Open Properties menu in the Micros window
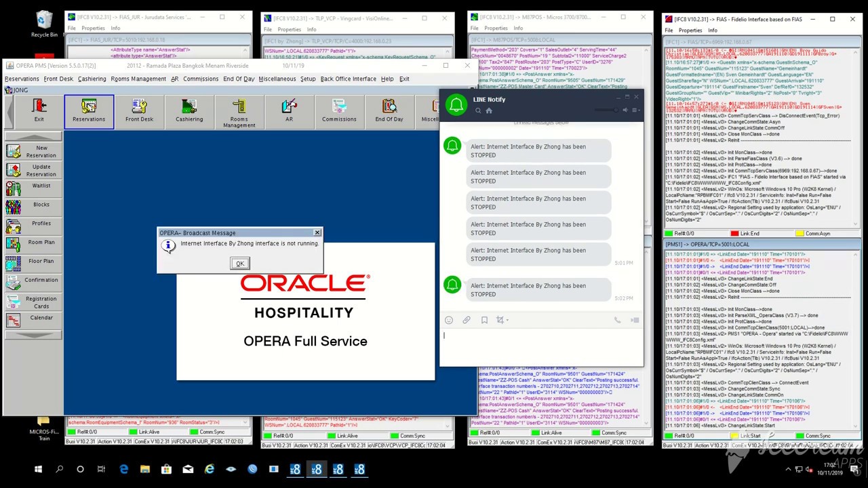Image resolution: width=868 pixels, height=488 pixels. coord(496,28)
